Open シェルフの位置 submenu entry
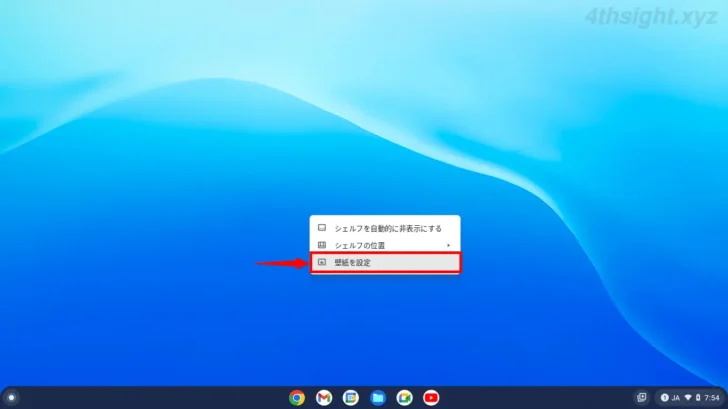 click(x=385, y=245)
